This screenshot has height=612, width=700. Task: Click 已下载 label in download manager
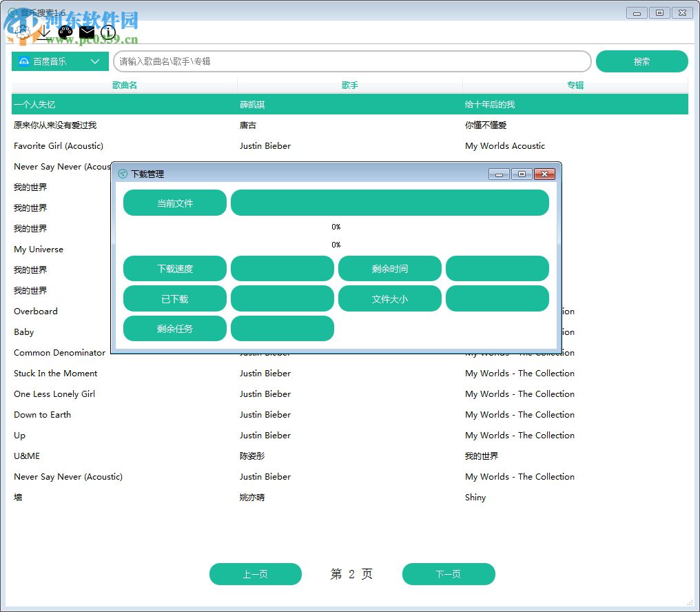pyautogui.click(x=175, y=298)
